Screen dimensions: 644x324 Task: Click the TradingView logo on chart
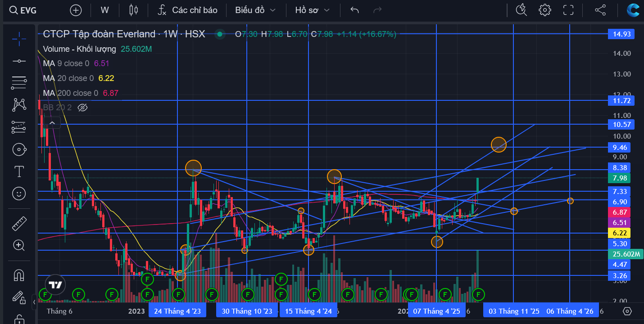(x=55, y=284)
